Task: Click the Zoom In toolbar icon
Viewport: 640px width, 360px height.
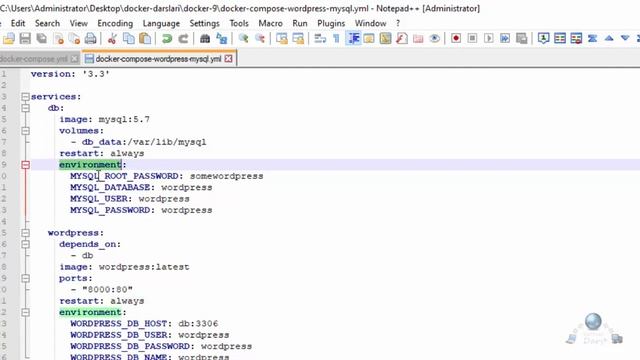Action: coord(244,39)
